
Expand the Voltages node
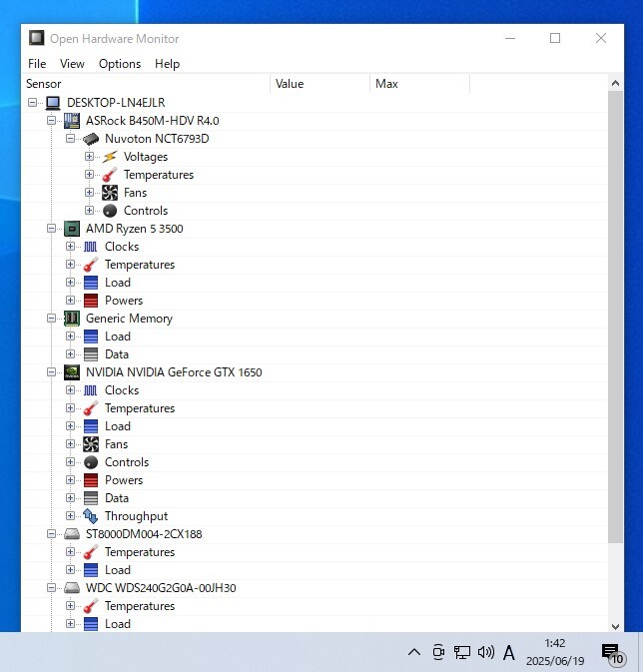click(89, 157)
